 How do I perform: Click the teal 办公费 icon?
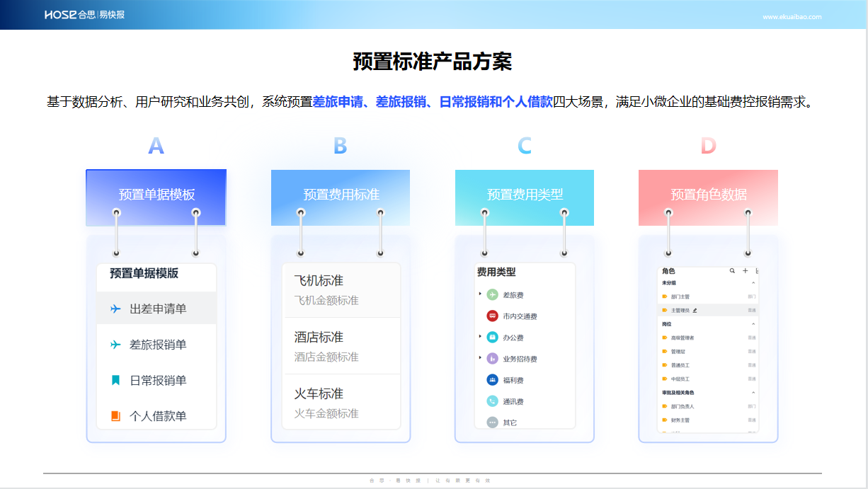[x=493, y=338]
